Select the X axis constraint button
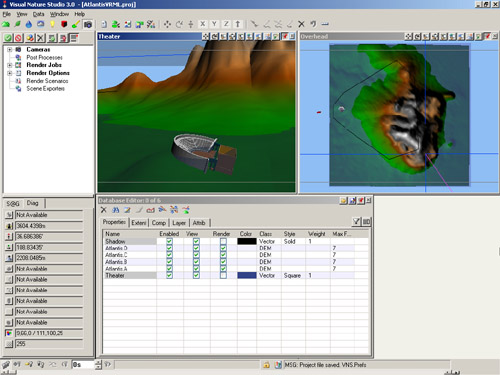Image resolution: width=500 pixels, height=375 pixels. [202, 24]
